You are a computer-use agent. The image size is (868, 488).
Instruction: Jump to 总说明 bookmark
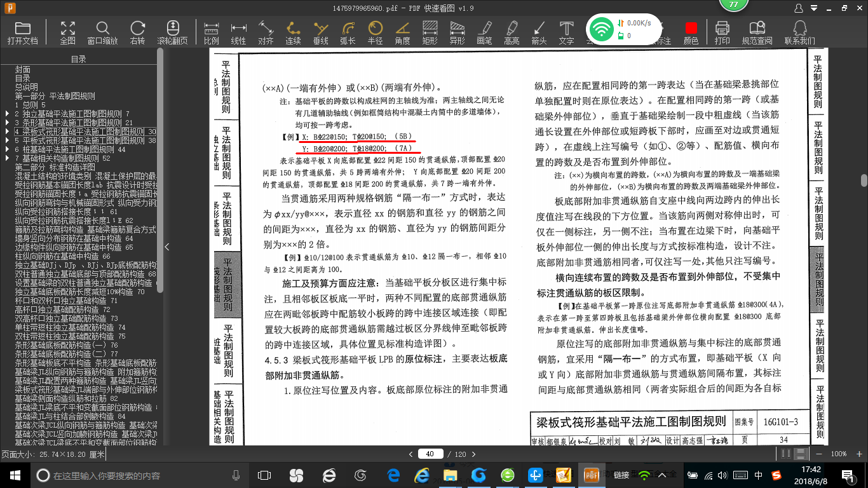pyautogui.click(x=27, y=87)
